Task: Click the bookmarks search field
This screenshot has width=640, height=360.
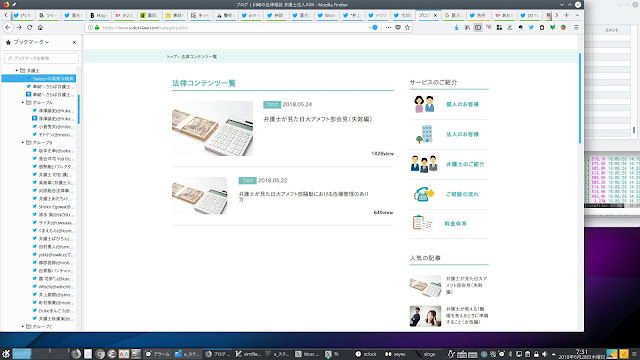Action: tap(41, 58)
